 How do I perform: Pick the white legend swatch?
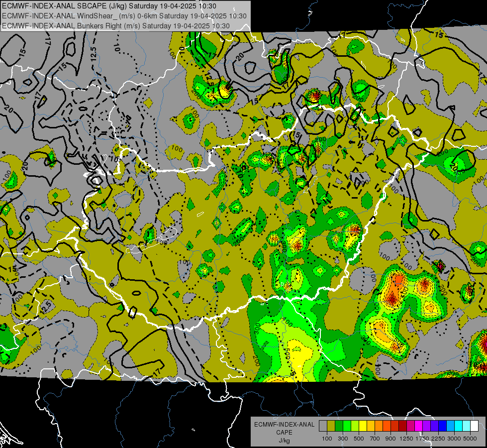[x=474, y=426]
